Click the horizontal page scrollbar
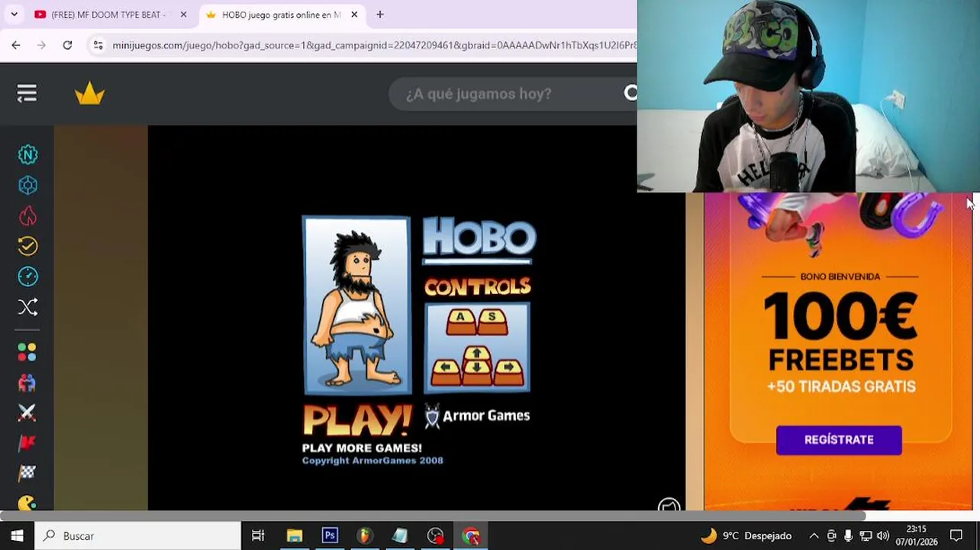Image resolution: width=980 pixels, height=550 pixels. (x=433, y=516)
